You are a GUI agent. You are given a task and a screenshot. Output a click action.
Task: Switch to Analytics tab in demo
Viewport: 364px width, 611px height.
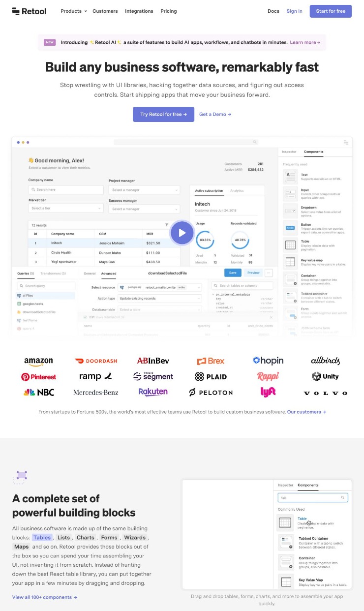pyautogui.click(x=237, y=190)
